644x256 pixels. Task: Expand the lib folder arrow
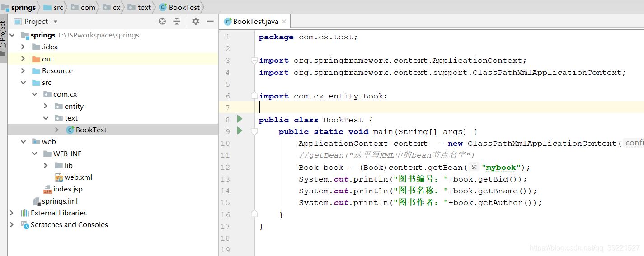[x=46, y=166]
